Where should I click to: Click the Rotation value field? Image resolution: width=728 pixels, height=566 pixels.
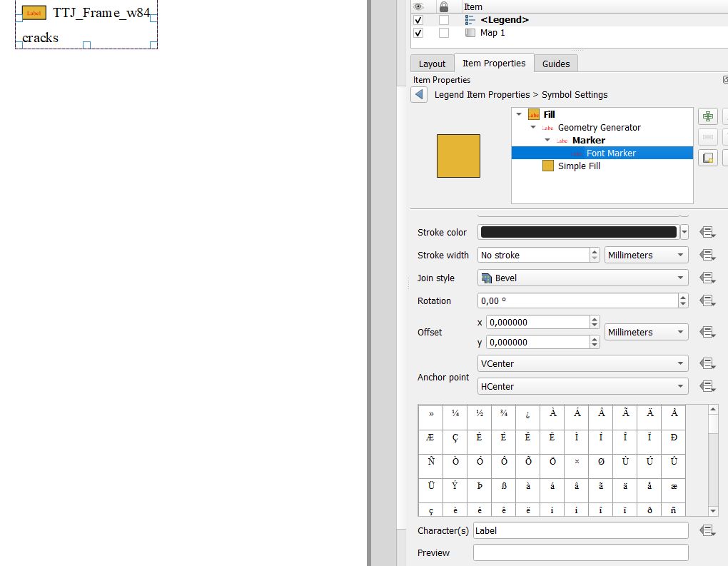(578, 300)
